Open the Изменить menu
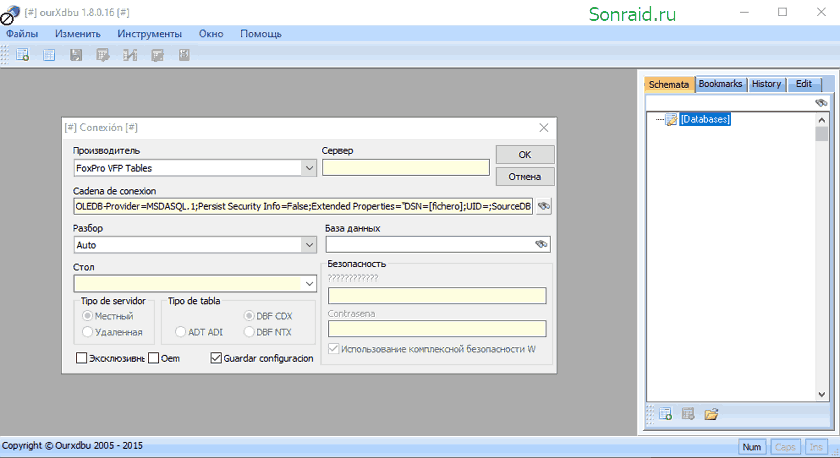This screenshot has height=458, width=840. click(78, 34)
